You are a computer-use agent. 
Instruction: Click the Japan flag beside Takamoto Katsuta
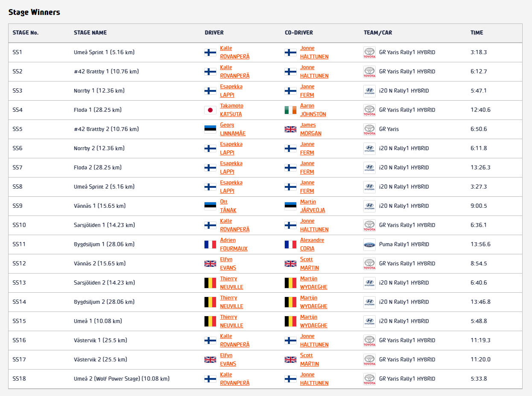click(x=210, y=110)
